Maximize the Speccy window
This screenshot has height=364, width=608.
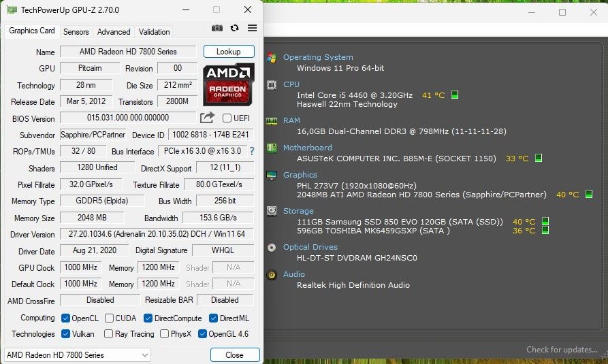(562, 12)
